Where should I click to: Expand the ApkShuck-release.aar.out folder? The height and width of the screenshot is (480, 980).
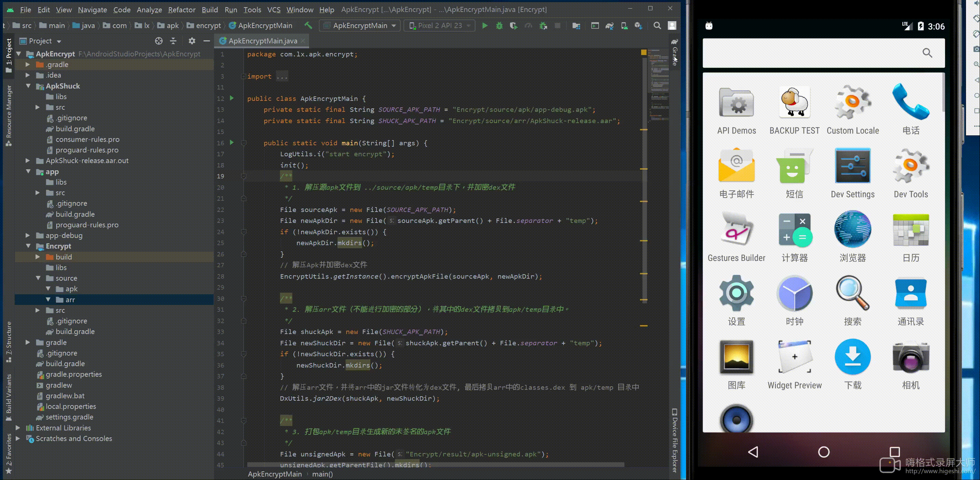[x=27, y=160]
